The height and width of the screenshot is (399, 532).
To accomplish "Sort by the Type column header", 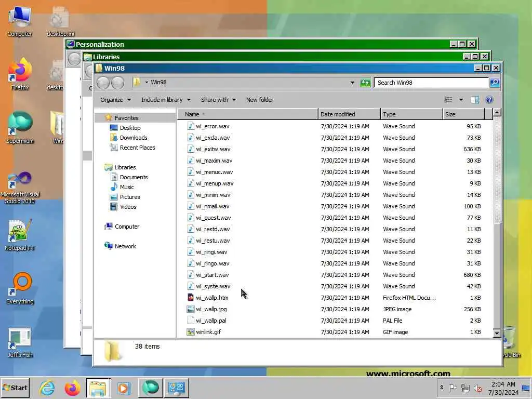I will point(411,114).
